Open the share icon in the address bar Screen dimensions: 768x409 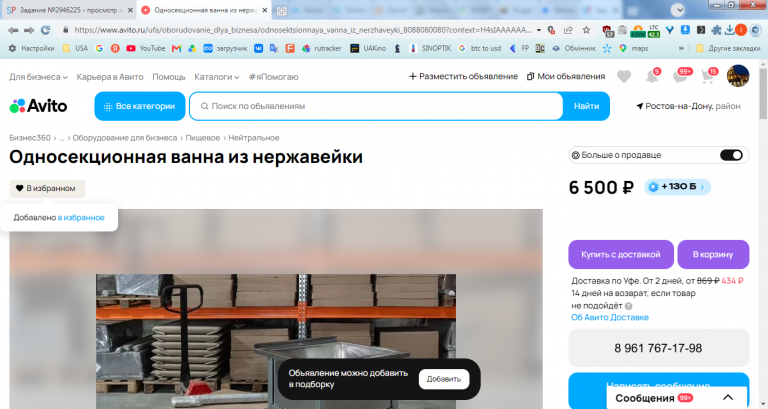pos(568,30)
